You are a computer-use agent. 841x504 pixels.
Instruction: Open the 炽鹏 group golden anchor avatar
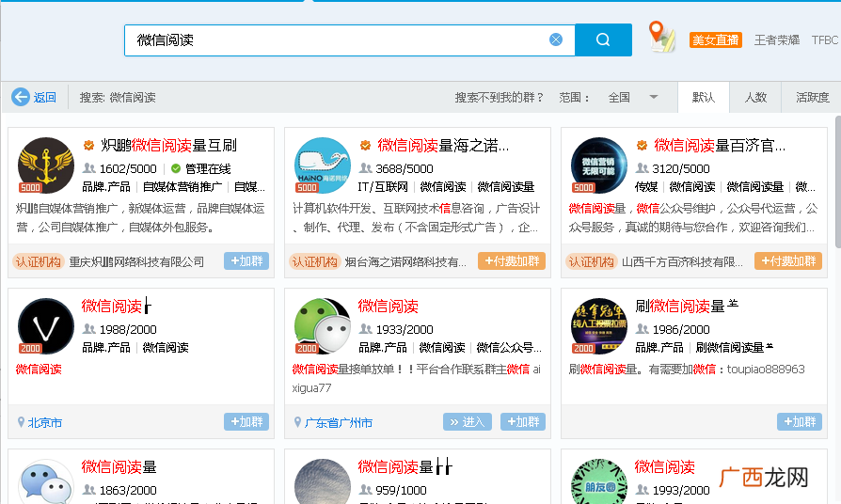pyautogui.click(x=46, y=165)
